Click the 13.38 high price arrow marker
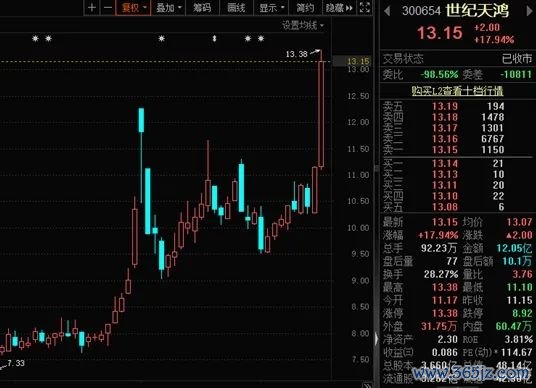 pos(315,52)
